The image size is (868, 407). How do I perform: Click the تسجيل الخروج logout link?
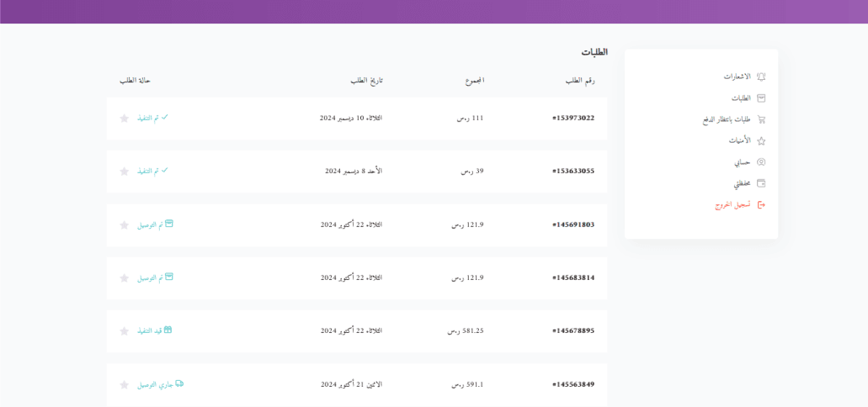(732, 205)
